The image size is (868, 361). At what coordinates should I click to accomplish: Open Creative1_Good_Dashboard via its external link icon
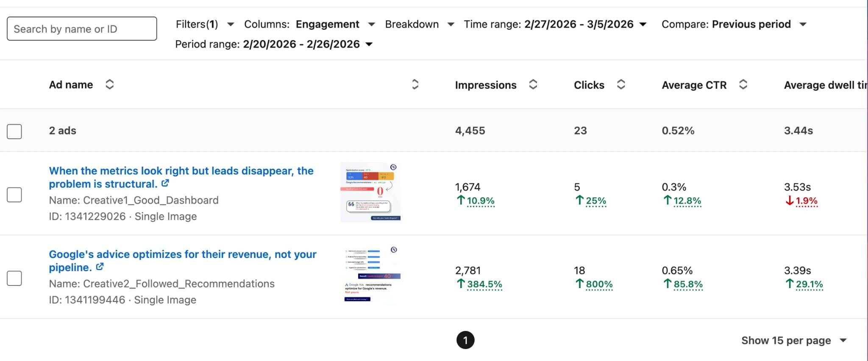point(165,184)
